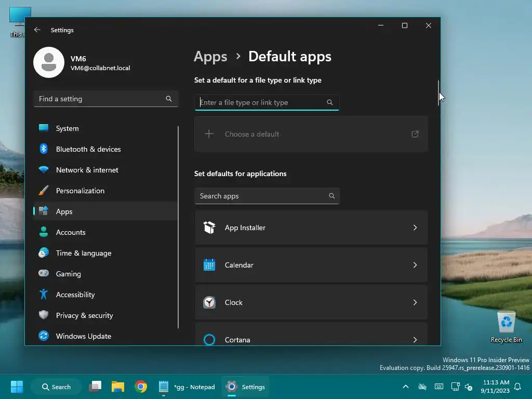Viewport: 532px width, 399px height.
Task: Launch Google Chrome from taskbar
Action: (x=140, y=387)
